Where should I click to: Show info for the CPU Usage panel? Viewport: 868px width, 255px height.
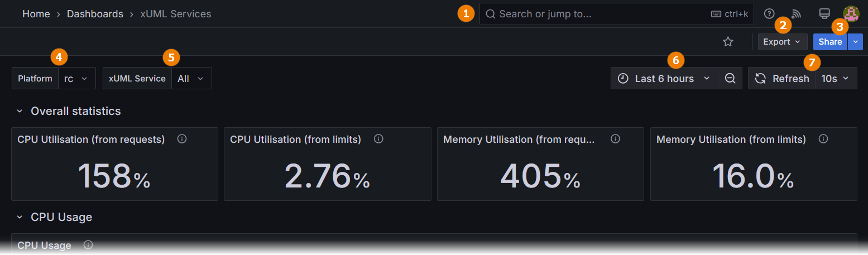[x=88, y=245]
